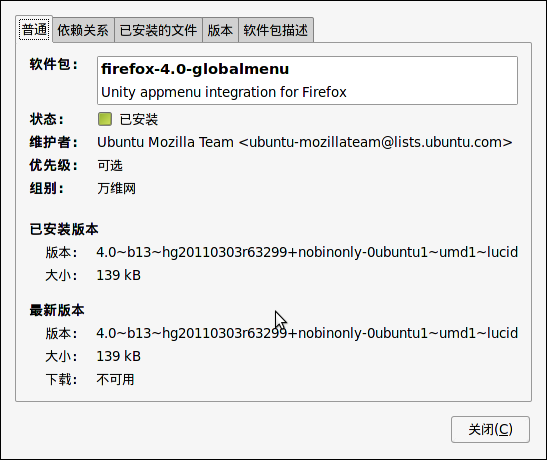547x460 pixels.
Task: Click the 已安装版本 section heading
Action: 64,229
